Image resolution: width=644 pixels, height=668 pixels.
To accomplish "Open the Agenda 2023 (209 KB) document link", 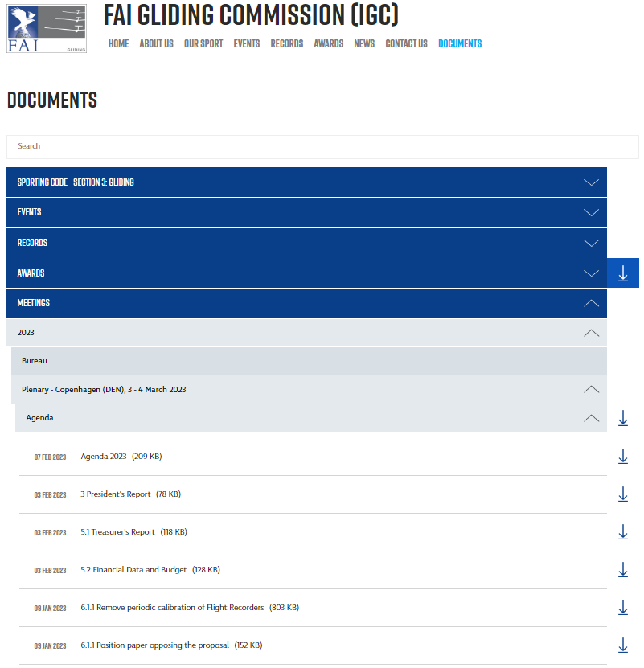I will pos(121,457).
